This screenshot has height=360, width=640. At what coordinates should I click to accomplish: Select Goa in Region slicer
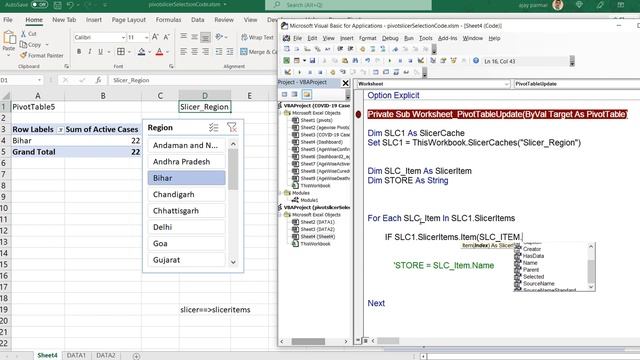[x=186, y=243]
